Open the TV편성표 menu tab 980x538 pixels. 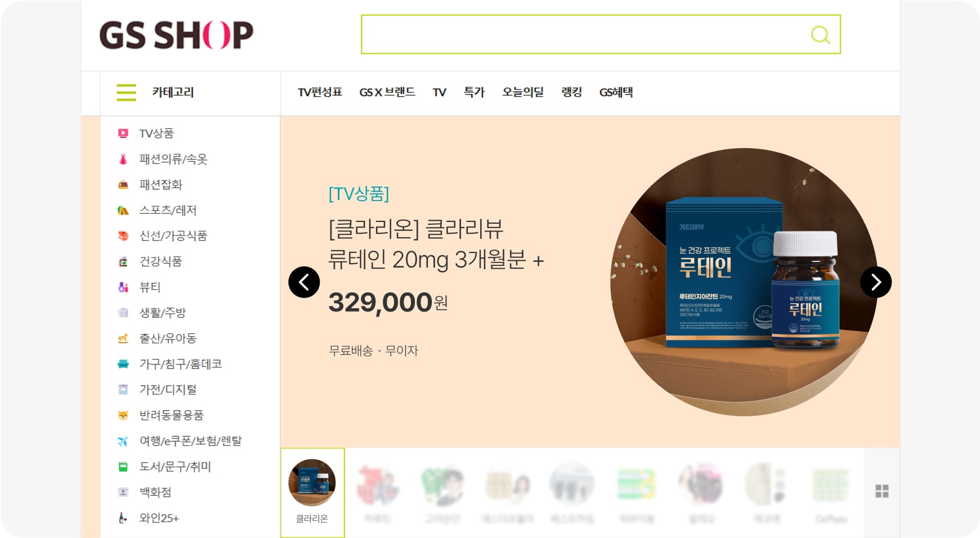(320, 92)
